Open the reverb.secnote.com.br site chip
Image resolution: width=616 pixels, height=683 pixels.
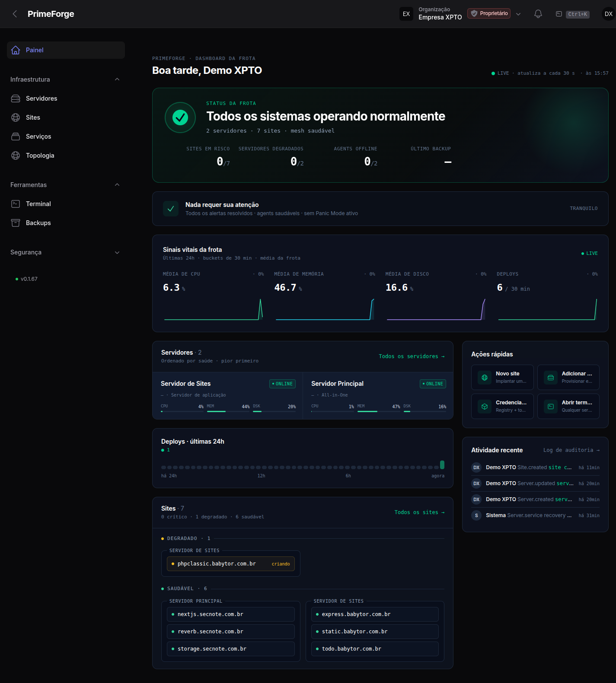[x=231, y=632]
